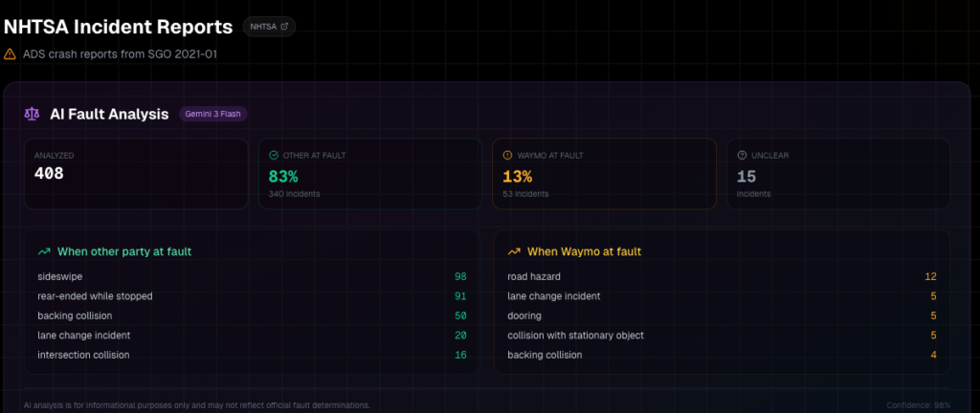Screen dimensions: 980x413
Task: Click the scales icon beside AI Fault Analysis
Action: [x=31, y=114]
